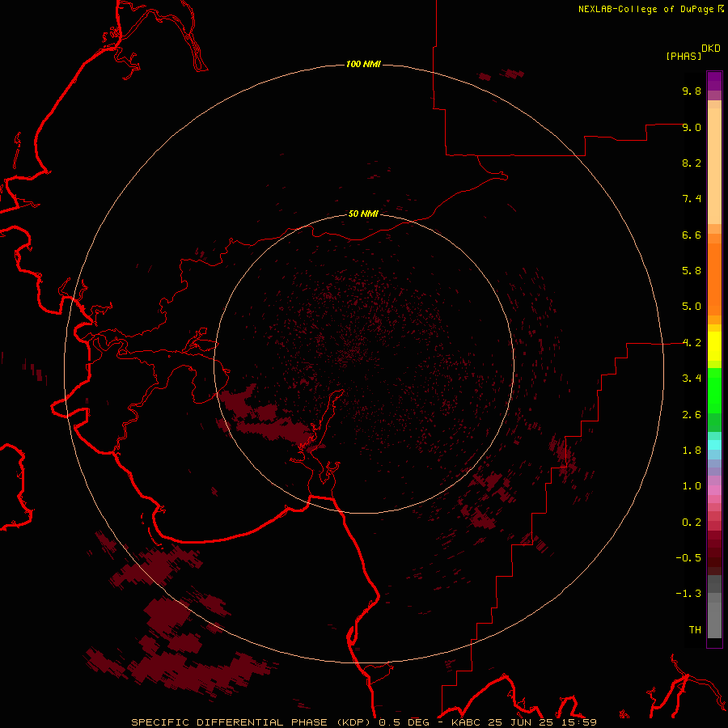Viewport: 728px width, 728px height.
Task: Click the 25 JUN 25 date text
Action: pyautogui.click(x=522, y=722)
